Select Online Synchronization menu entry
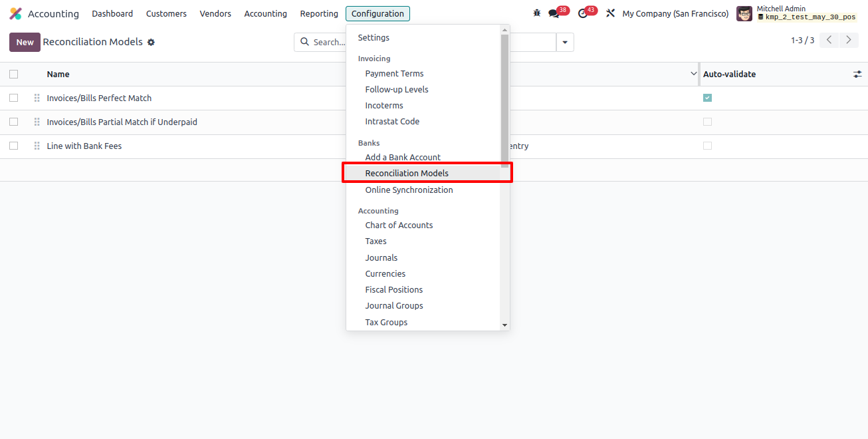 (x=409, y=190)
